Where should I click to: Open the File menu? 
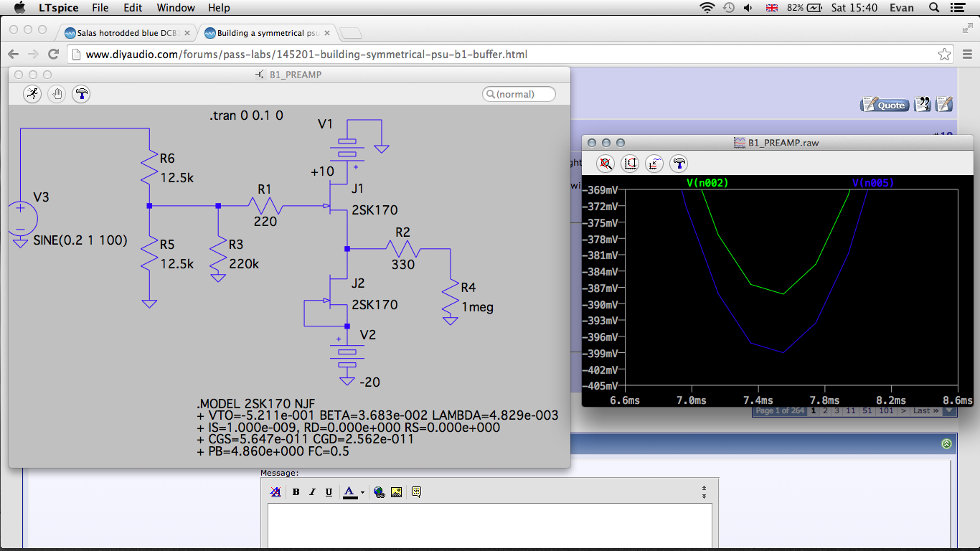coord(100,8)
